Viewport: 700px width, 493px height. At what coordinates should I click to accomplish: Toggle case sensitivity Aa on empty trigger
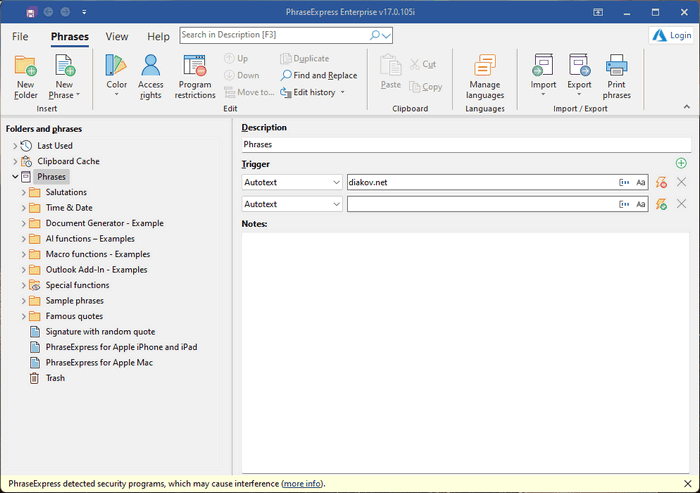point(640,204)
